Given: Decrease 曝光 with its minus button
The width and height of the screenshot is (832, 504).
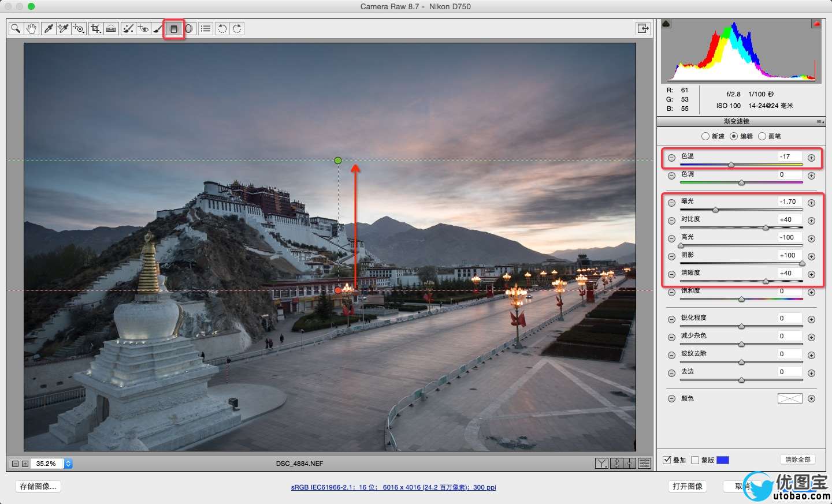Looking at the screenshot, I should pyautogui.click(x=671, y=203).
